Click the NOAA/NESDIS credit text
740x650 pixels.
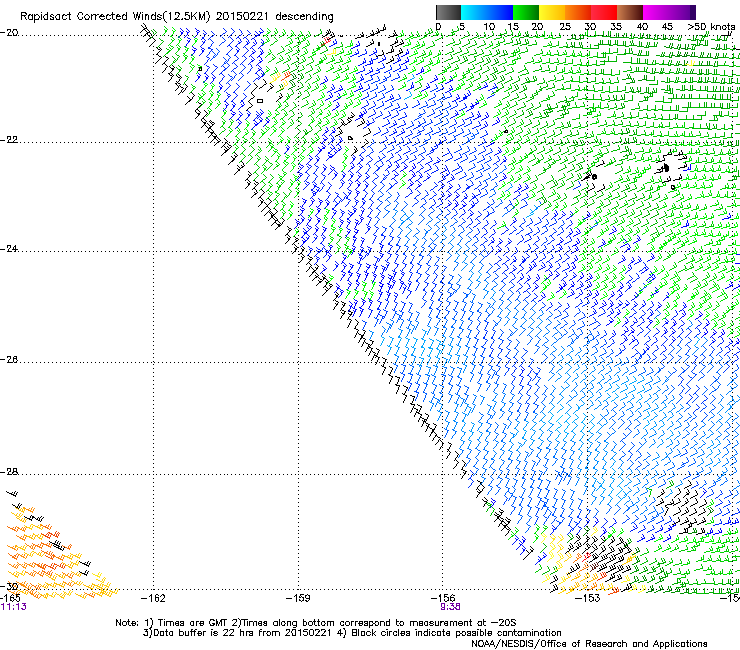click(x=589, y=644)
